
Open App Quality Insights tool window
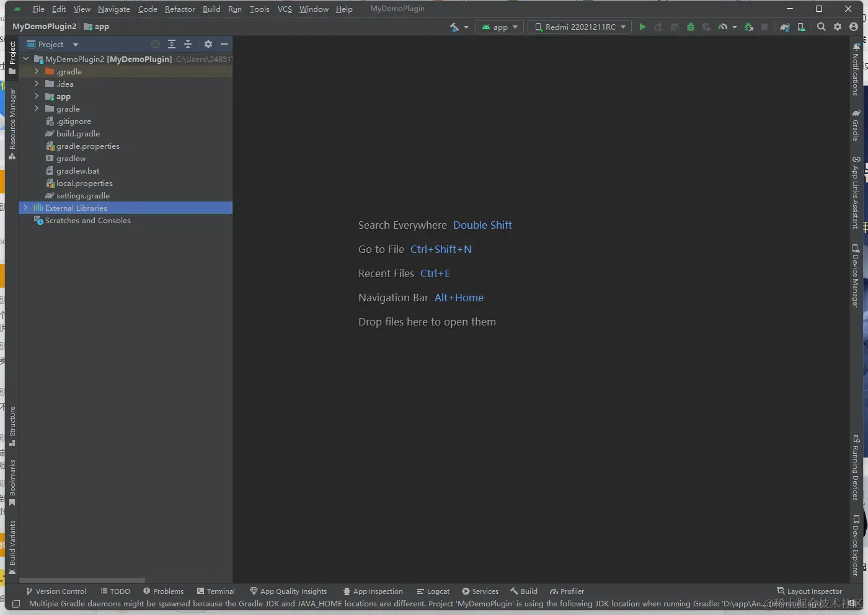[288, 591]
